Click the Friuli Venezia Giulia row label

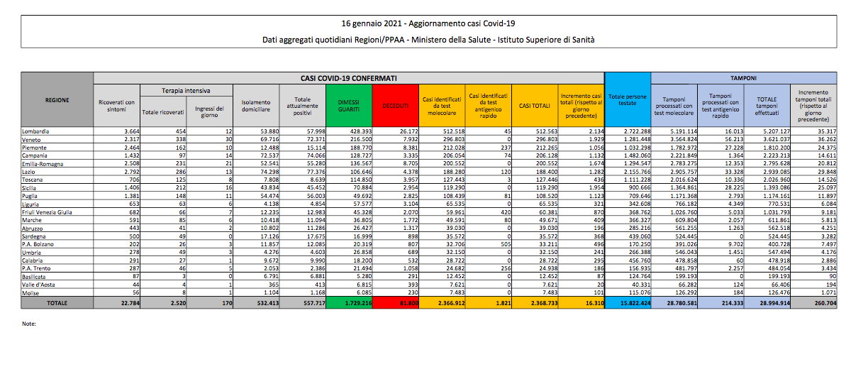click(48, 211)
